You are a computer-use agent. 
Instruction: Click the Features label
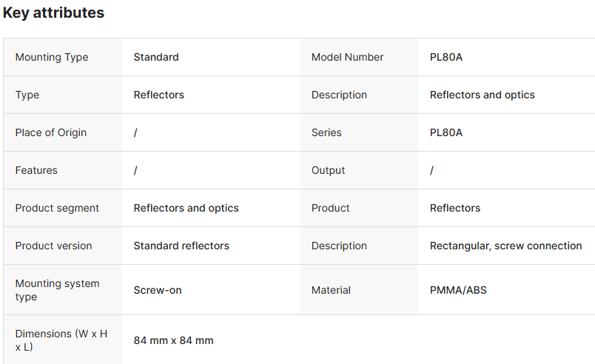pyautogui.click(x=36, y=170)
